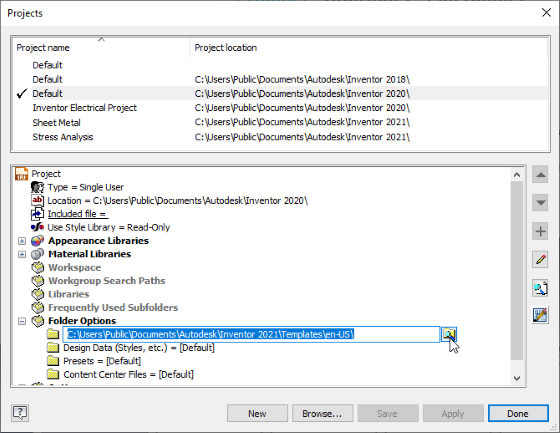Click the Project root icon
The width and height of the screenshot is (560, 433).
(21, 174)
